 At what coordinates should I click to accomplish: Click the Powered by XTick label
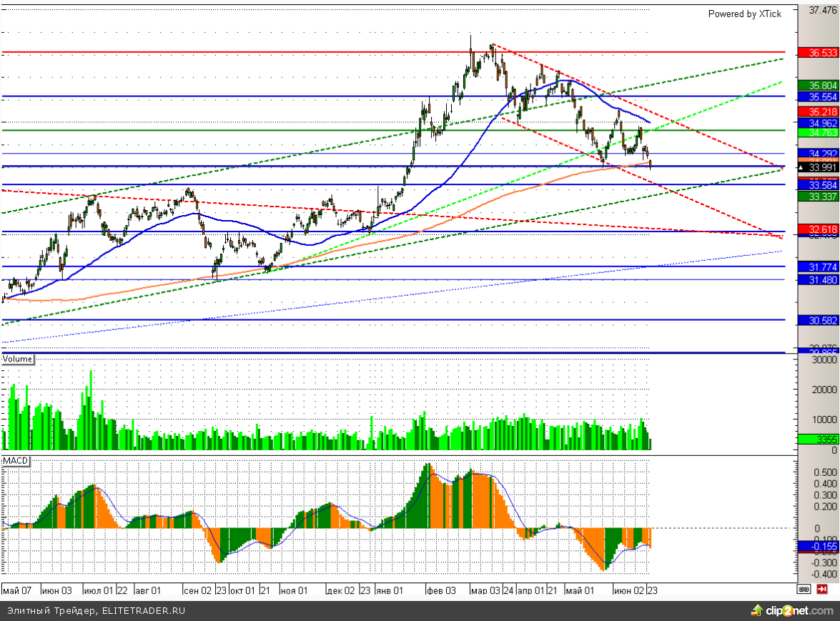coord(744,14)
